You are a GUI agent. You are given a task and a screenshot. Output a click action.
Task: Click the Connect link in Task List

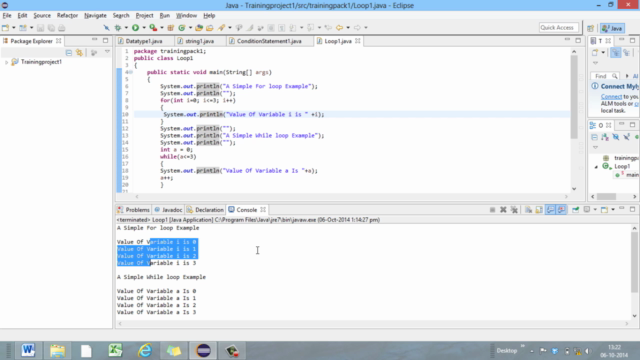(611, 97)
